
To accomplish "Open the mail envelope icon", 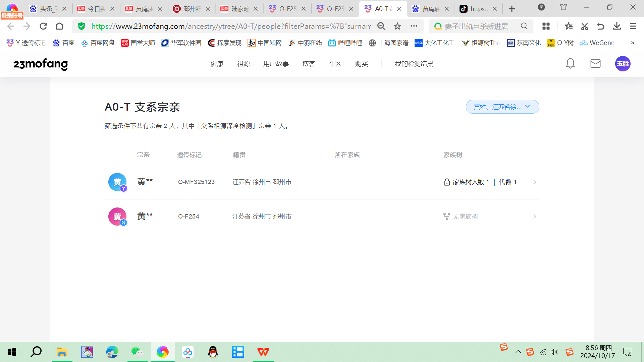I will tap(595, 64).
